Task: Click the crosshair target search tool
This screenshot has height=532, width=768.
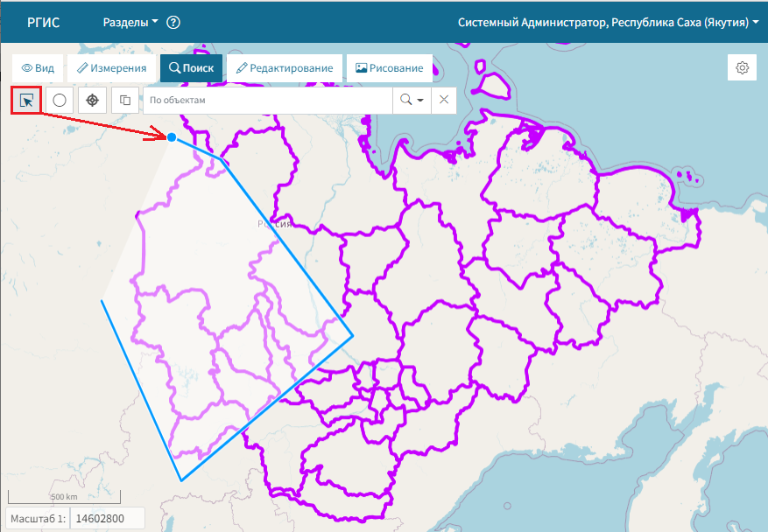Action: point(92,100)
